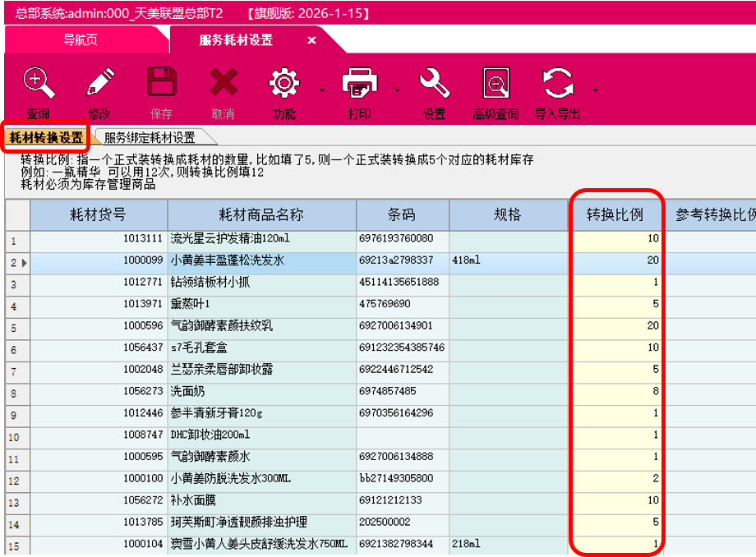
Task: Click product name DHC卸妆油200ml
Action: [210, 435]
